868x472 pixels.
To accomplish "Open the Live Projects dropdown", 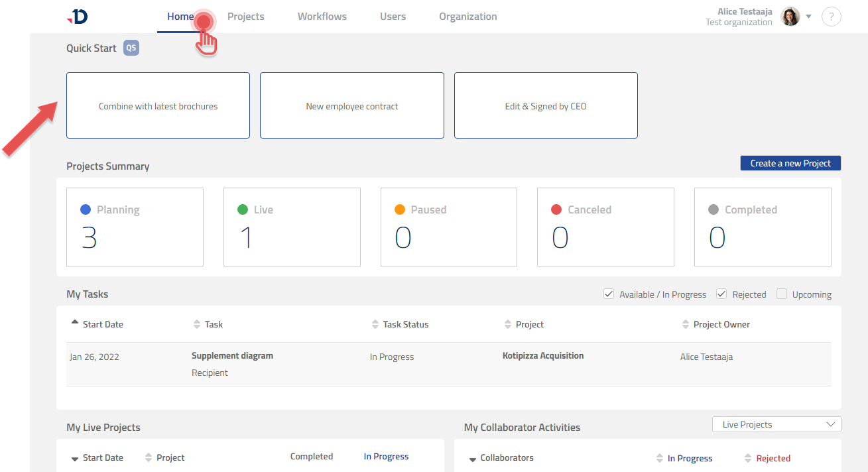I will 776,424.
